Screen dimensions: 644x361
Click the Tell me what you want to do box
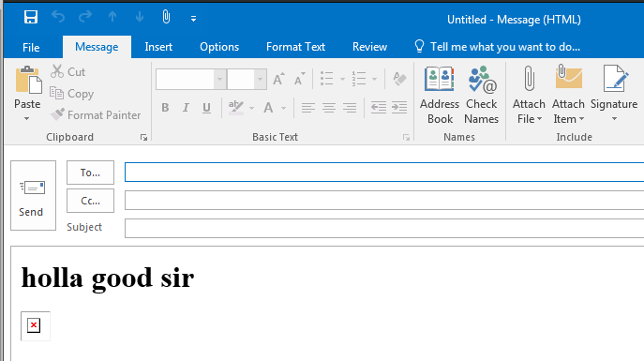coord(498,47)
